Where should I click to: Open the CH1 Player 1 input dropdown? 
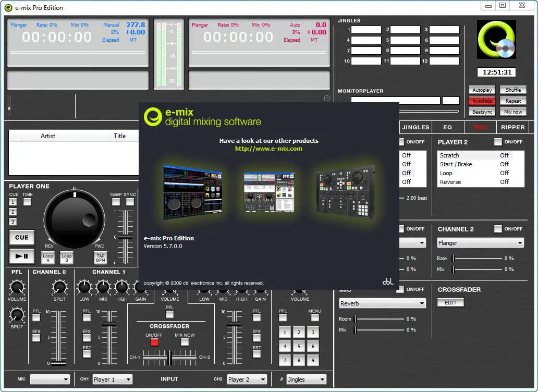point(113,379)
